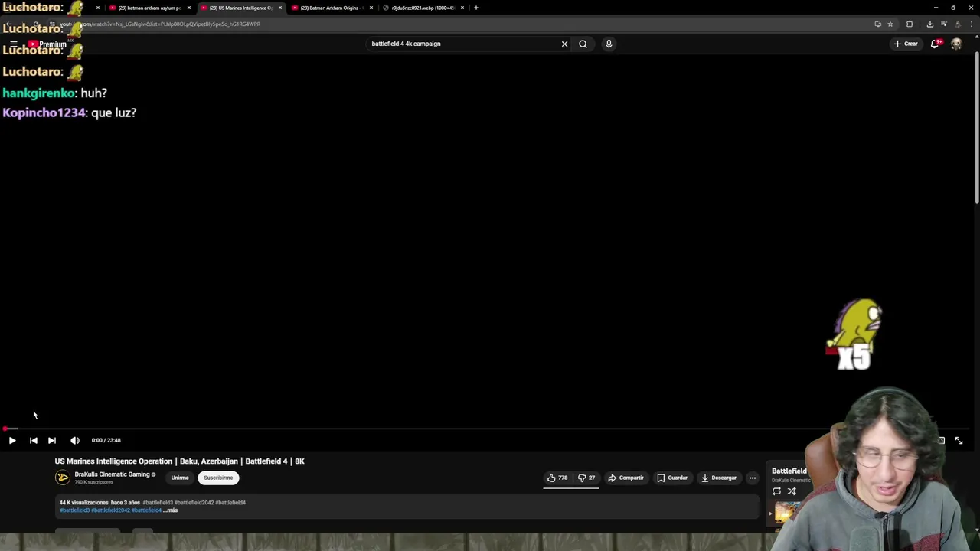
Task: Click the verified badge next to channel name
Action: [153, 474]
